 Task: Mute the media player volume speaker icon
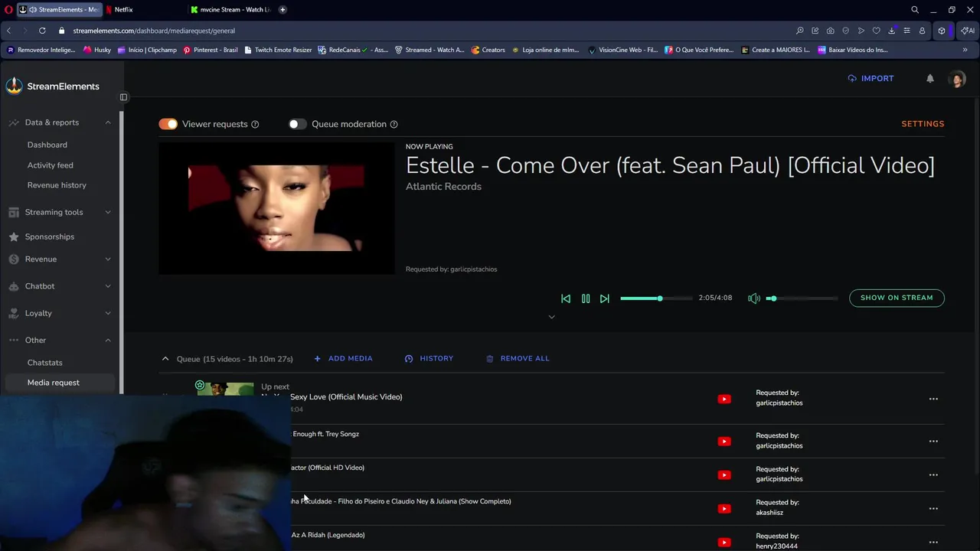pos(754,298)
